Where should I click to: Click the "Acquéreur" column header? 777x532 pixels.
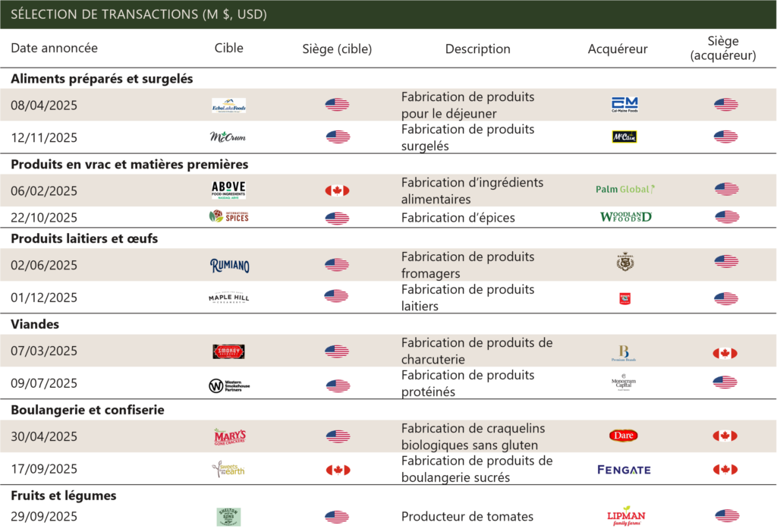click(618, 49)
